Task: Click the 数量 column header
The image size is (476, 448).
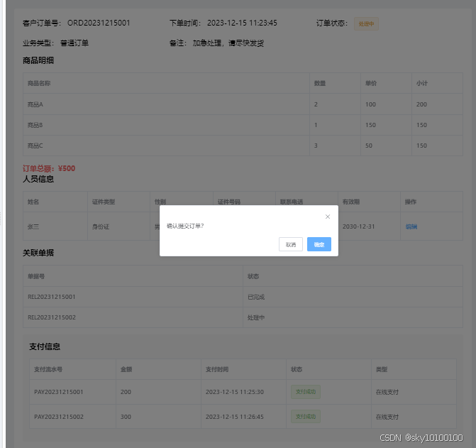Action: point(320,83)
